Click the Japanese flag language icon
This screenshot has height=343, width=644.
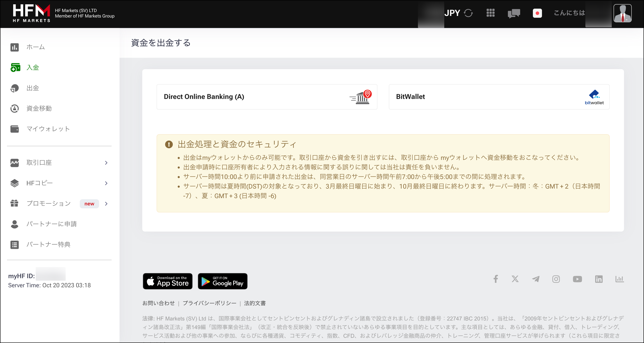click(x=537, y=13)
